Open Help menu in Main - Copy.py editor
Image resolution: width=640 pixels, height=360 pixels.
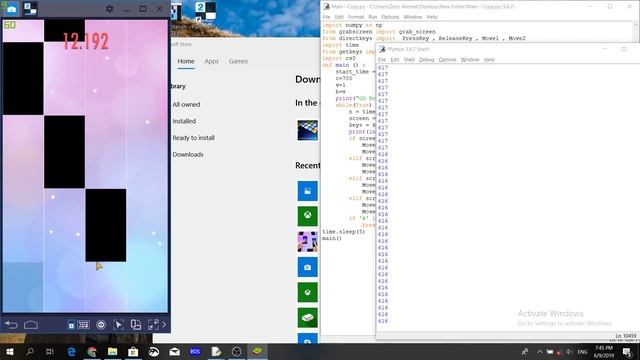coord(432,17)
